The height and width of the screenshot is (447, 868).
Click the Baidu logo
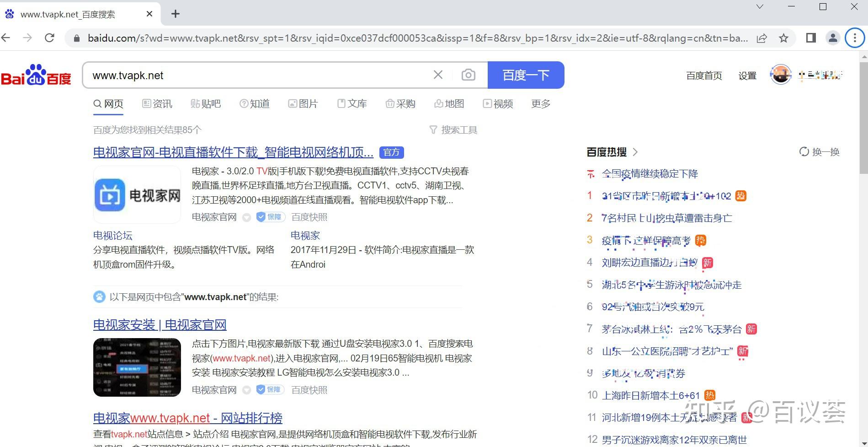click(x=36, y=75)
